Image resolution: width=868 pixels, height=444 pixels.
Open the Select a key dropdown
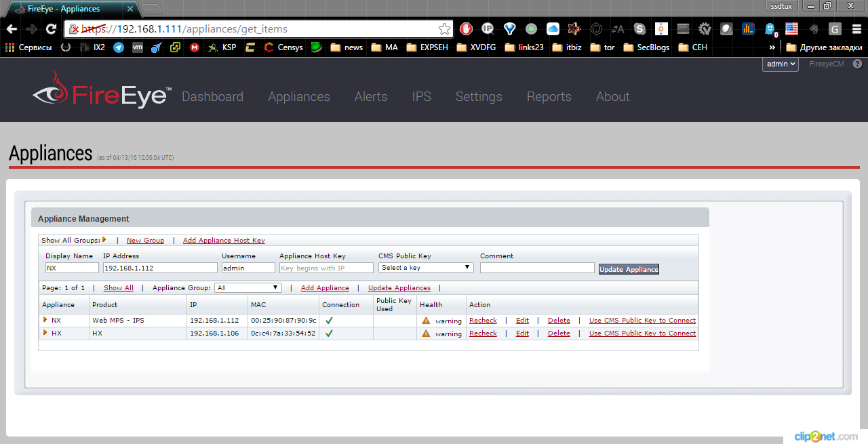pyautogui.click(x=425, y=267)
